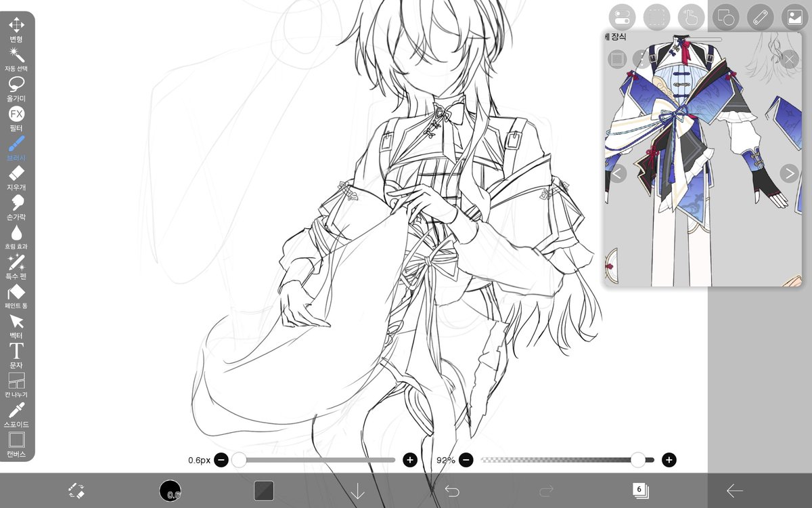Image resolution: width=812 pixels, height=508 pixels.
Task: Open the 캔버스 canvas tool
Action: pos(16,444)
